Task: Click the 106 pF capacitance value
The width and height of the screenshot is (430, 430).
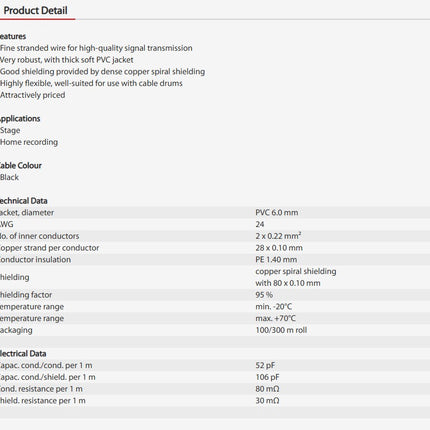Action: (267, 377)
